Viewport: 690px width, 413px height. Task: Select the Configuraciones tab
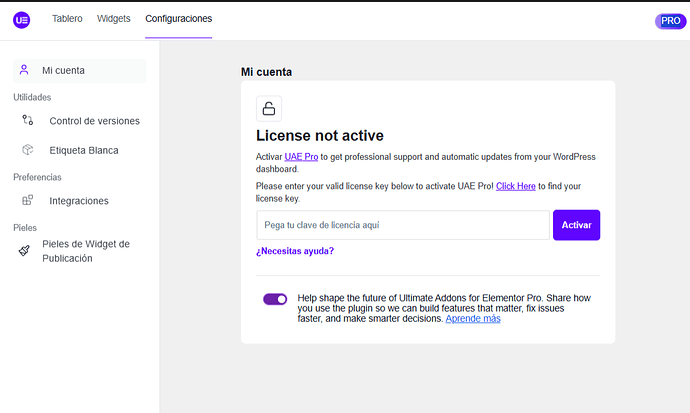tap(179, 18)
